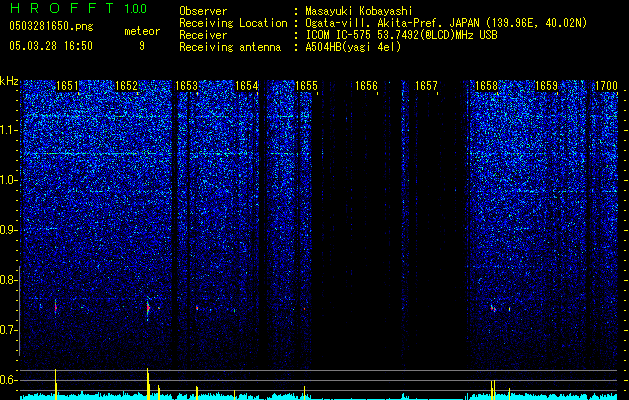Click the 1700 time marker
The width and height of the screenshot is (629, 400).
point(606,86)
